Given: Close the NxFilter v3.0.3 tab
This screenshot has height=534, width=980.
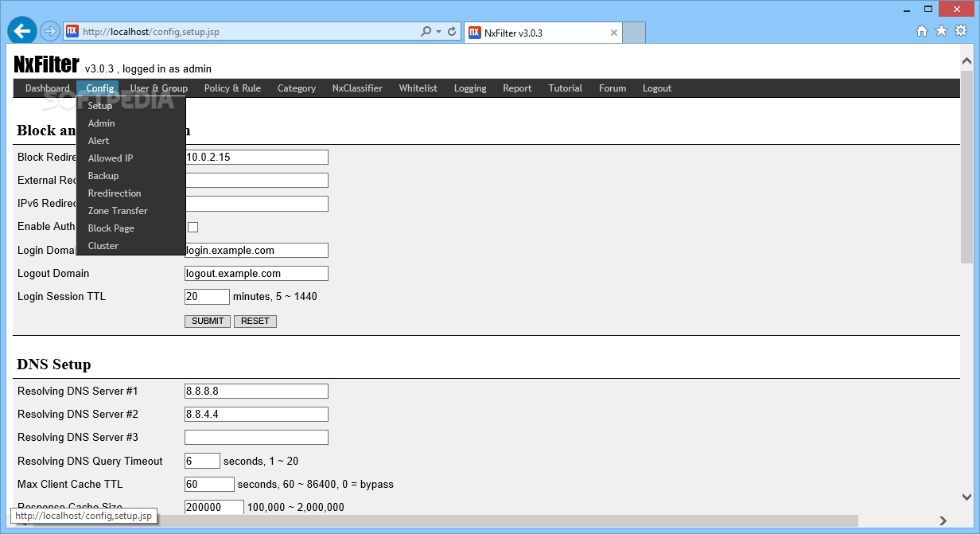Looking at the screenshot, I should click(614, 33).
